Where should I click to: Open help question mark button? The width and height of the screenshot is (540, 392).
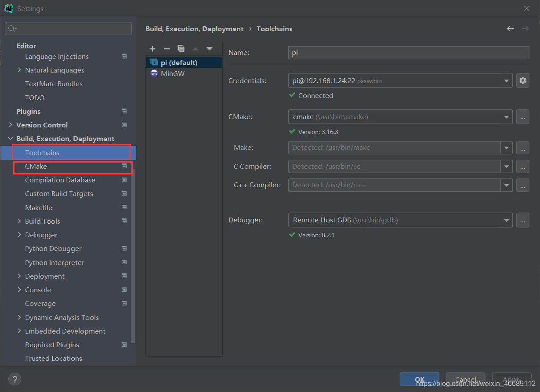tap(14, 379)
